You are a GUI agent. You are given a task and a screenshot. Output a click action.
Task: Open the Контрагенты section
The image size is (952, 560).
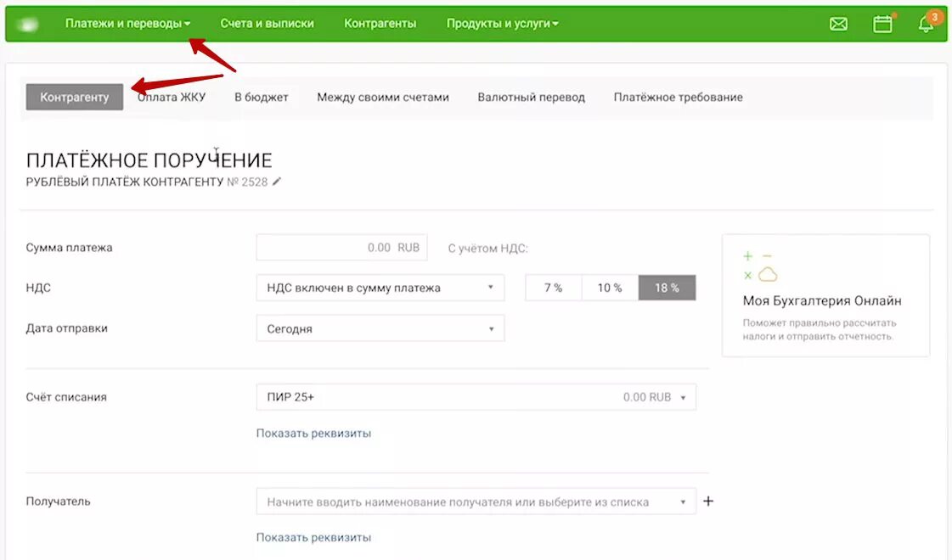[380, 24]
